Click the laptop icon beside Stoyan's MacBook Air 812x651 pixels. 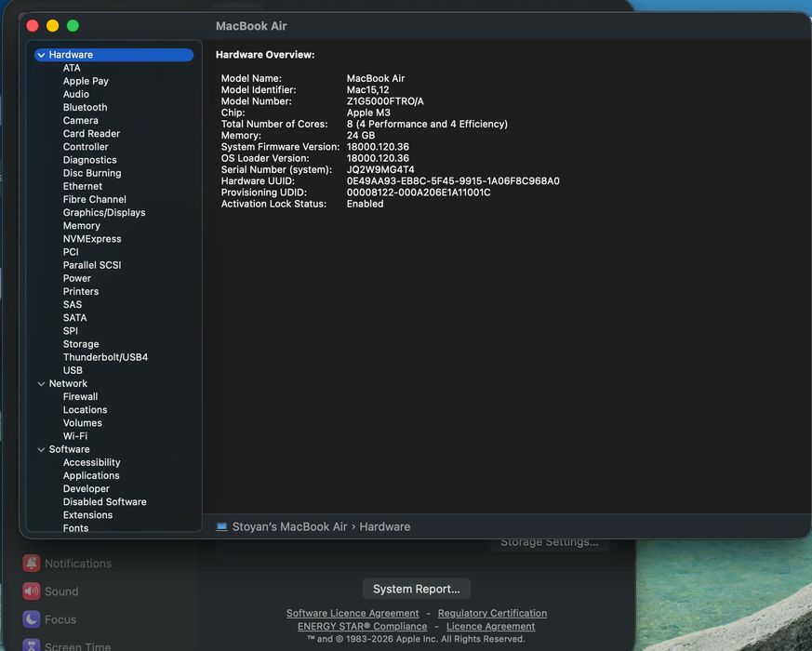tap(221, 526)
